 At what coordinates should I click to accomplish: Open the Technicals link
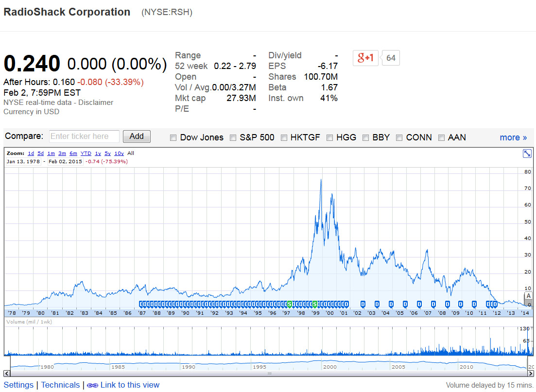click(x=60, y=385)
